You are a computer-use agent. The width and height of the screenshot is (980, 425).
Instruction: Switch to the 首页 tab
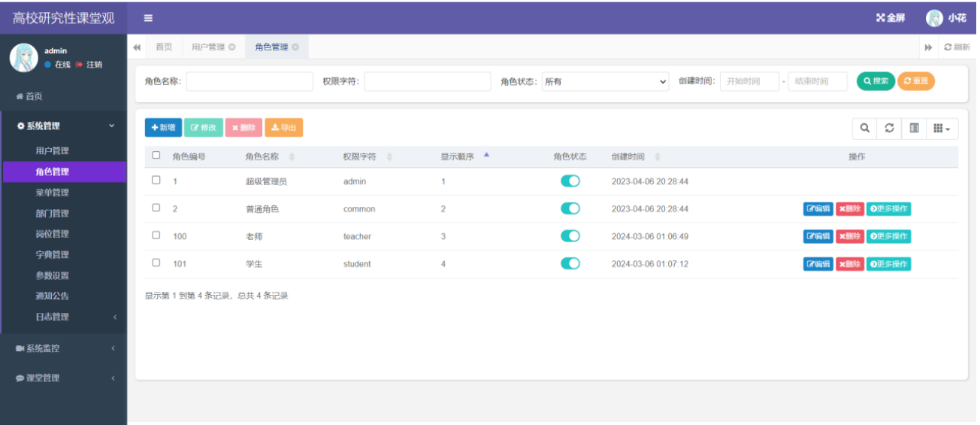coord(164,47)
